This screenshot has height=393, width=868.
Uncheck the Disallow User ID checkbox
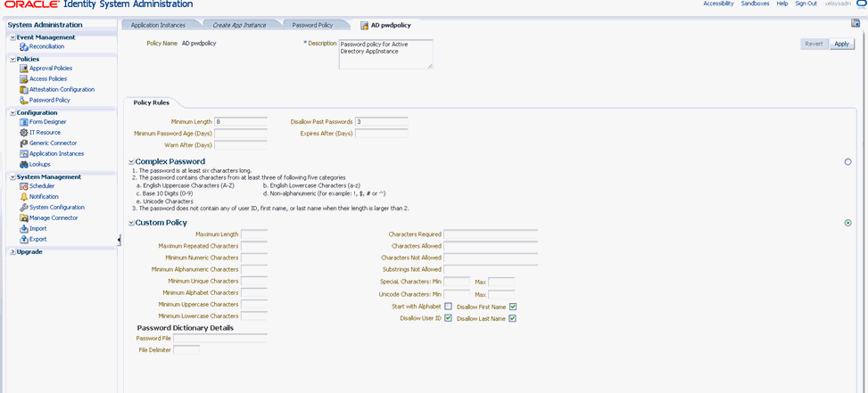tap(448, 318)
